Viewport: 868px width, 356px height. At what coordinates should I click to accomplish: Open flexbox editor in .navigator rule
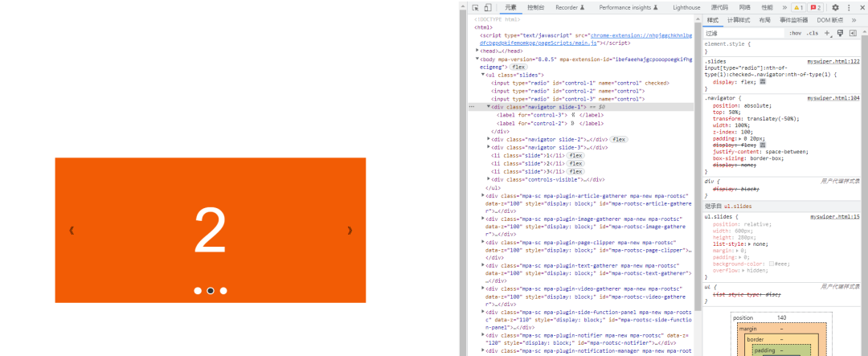click(762, 145)
